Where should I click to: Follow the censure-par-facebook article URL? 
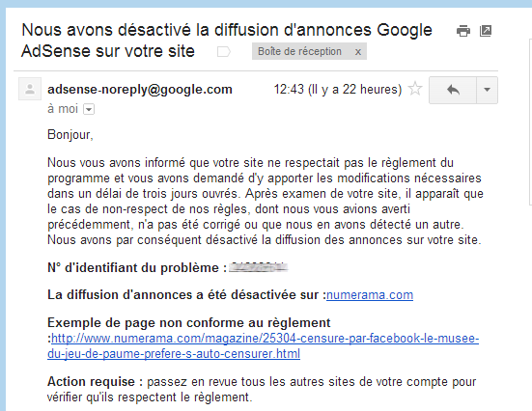tap(263, 346)
